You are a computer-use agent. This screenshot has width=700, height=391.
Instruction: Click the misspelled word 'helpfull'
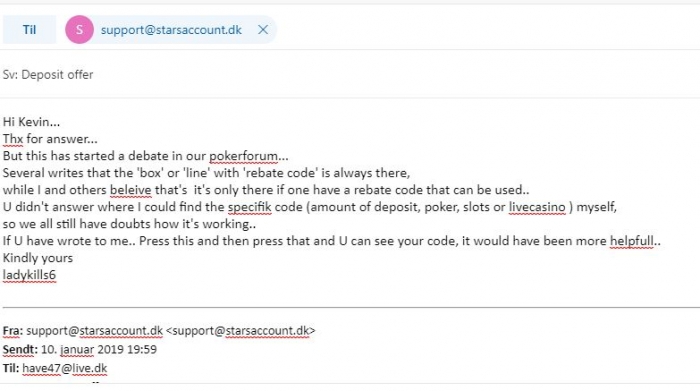(x=632, y=241)
